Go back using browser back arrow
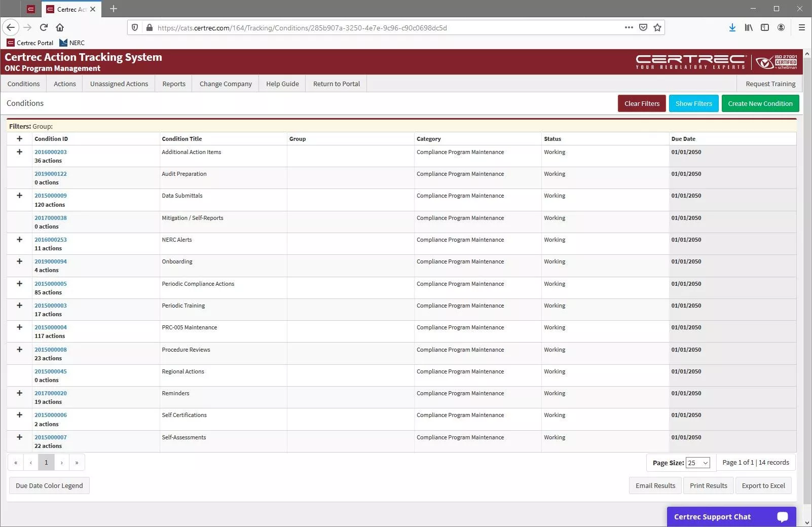This screenshot has height=527, width=812. [11, 27]
